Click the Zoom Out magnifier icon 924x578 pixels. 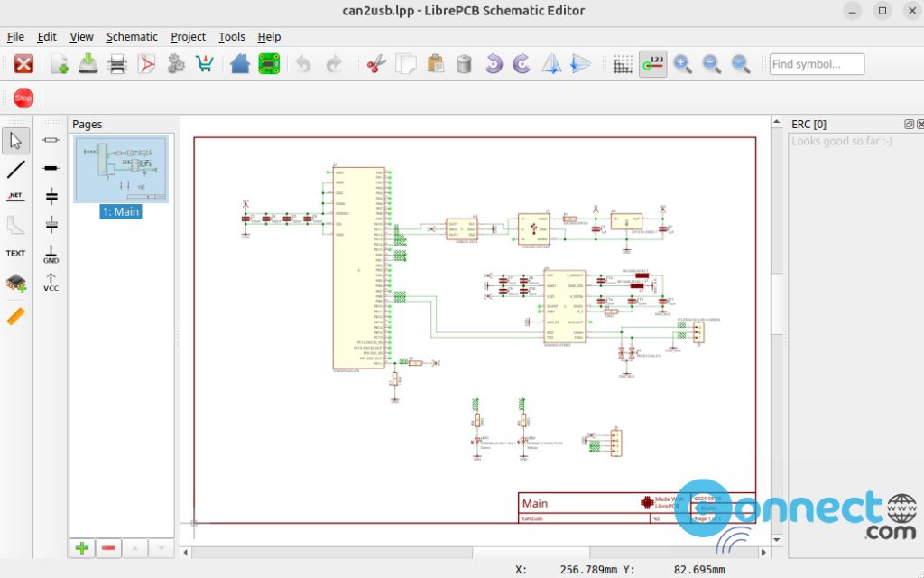(711, 64)
